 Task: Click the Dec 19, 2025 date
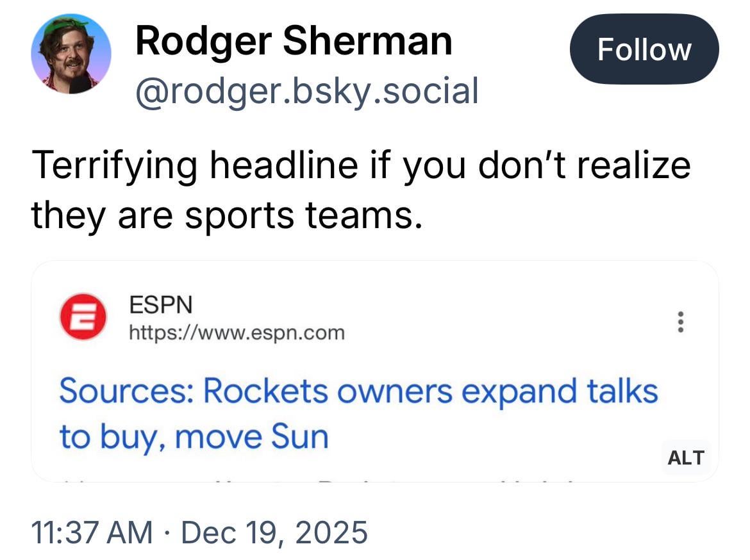pyautogui.click(x=274, y=532)
